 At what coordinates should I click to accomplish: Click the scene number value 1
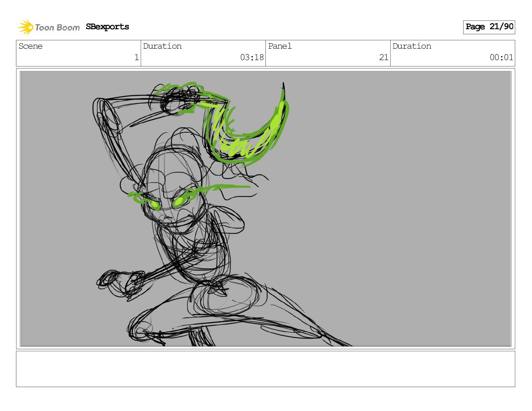(x=137, y=57)
